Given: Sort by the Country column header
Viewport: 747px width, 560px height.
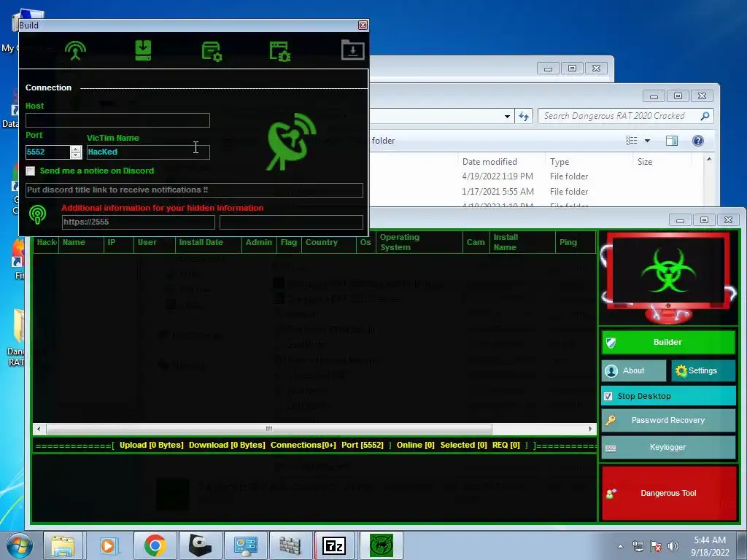Looking at the screenshot, I should point(328,242).
